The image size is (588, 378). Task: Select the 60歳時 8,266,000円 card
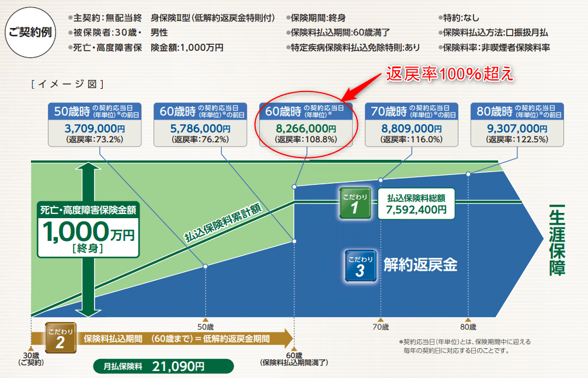click(x=306, y=124)
